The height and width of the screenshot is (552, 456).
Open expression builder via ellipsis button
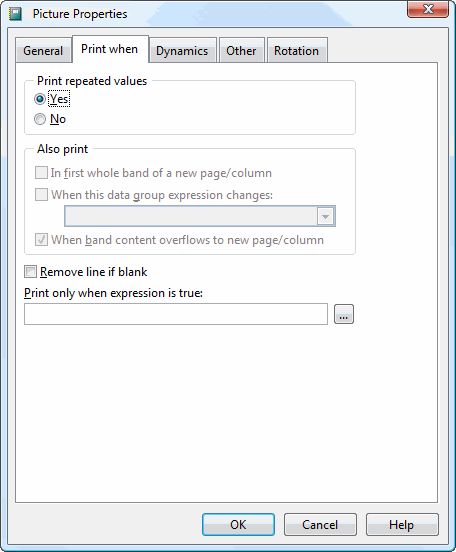point(344,314)
